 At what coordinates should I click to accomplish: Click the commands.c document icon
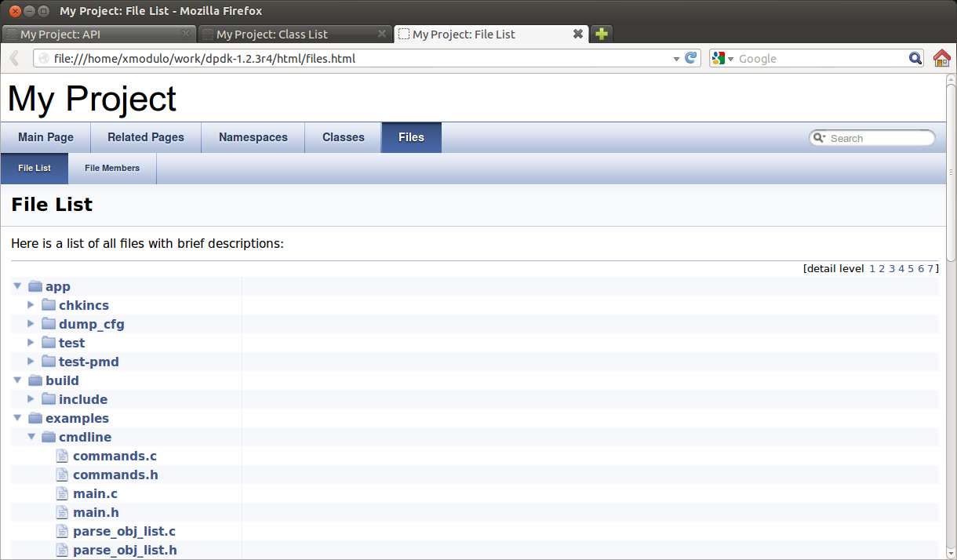tap(63, 456)
